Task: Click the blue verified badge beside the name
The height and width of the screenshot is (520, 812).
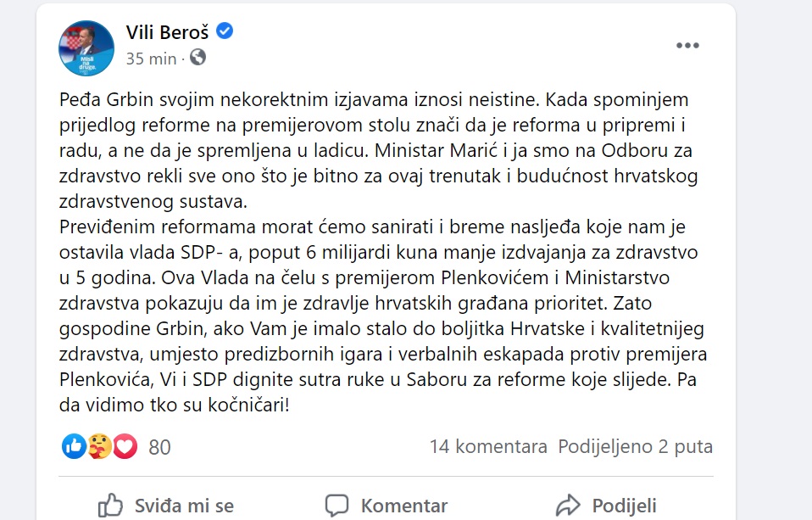Action: 225,32
